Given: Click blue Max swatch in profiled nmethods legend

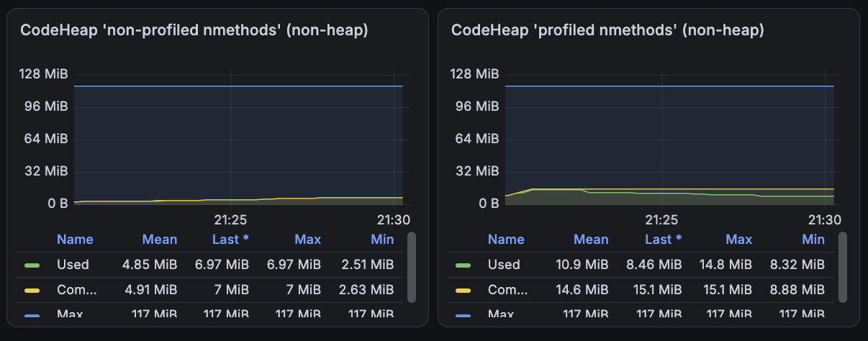Looking at the screenshot, I should (464, 314).
